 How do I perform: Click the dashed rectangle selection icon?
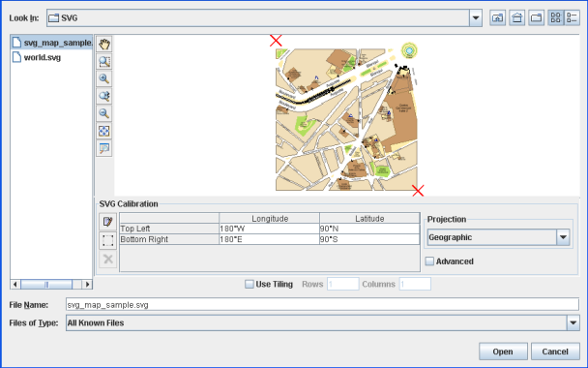coord(108,240)
